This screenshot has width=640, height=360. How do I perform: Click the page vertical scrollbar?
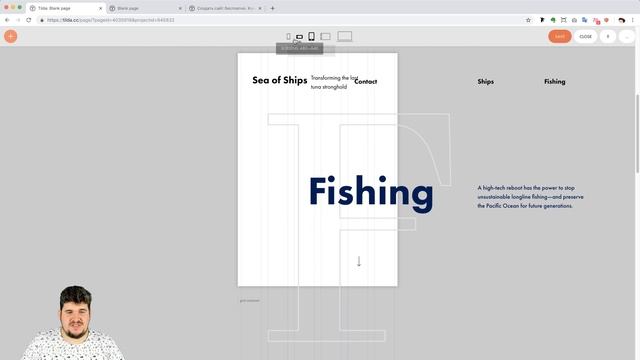(637, 134)
